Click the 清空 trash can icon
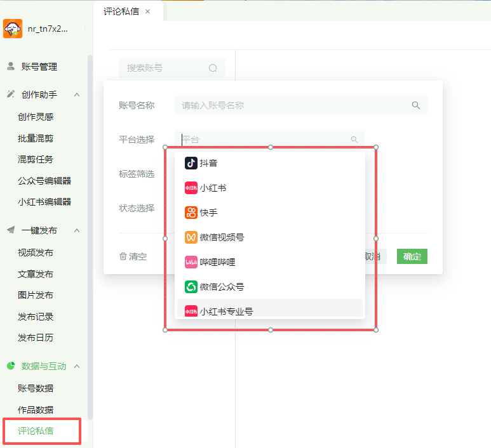This screenshot has height=448, width=491. coord(123,256)
